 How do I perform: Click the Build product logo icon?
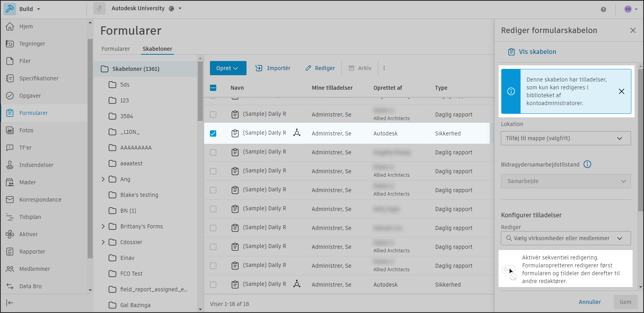click(10, 9)
